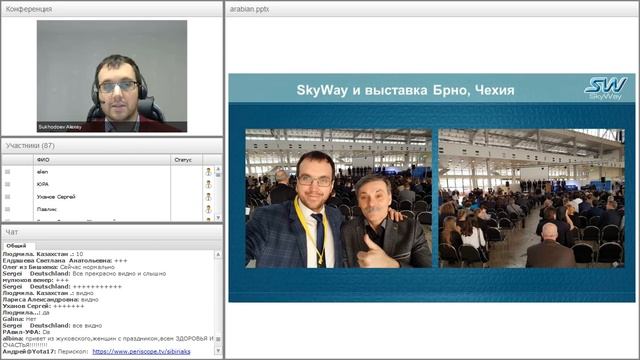Click chat message from Лариса Александровна
This screenshot has width=640, height=360.
(50, 300)
